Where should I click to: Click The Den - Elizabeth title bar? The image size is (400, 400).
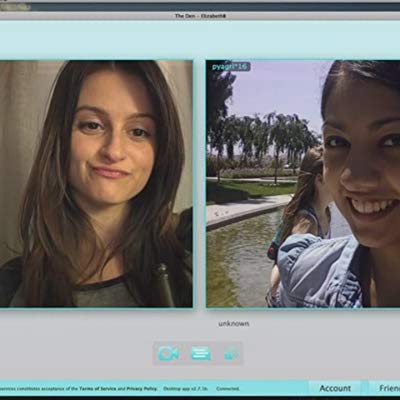(x=200, y=16)
